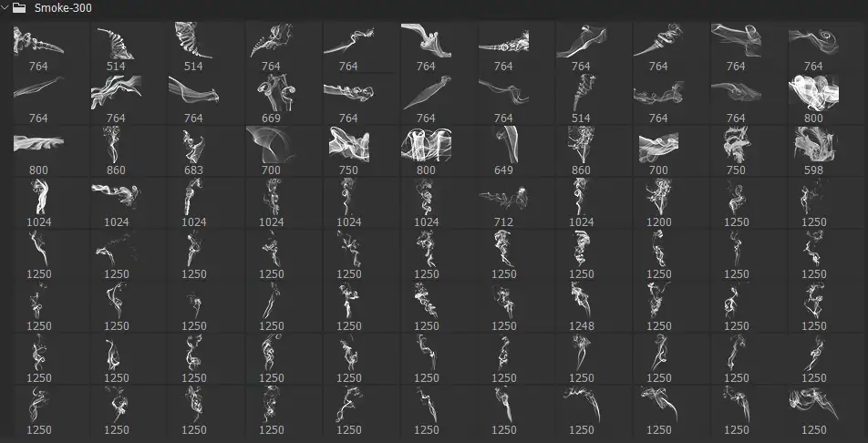Screen dimensions: 868x443
Task: Select the 700 brush with arc-shaped smoke
Action: coord(272,150)
